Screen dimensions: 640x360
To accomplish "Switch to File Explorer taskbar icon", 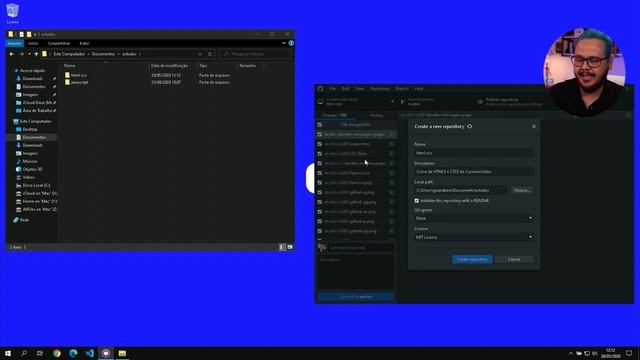I will [122, 353].
